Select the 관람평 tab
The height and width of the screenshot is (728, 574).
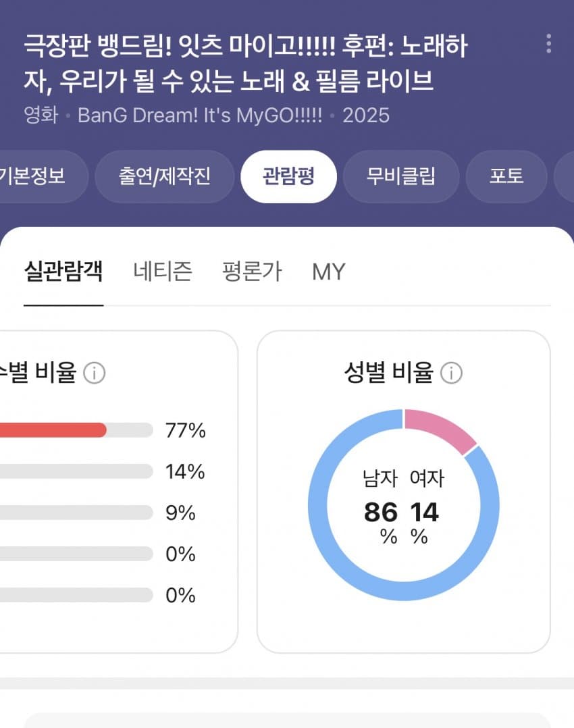pyautogui.click(x=288, y=176)
